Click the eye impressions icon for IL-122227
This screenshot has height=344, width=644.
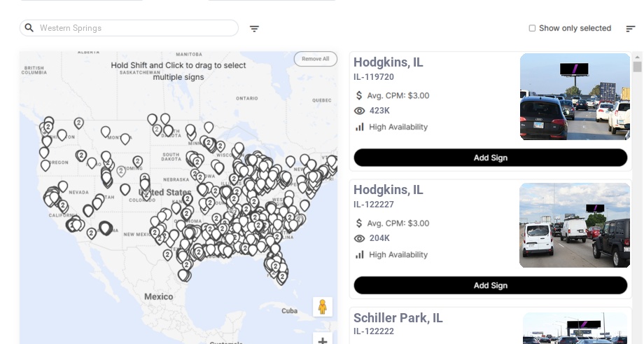[360, 238]
